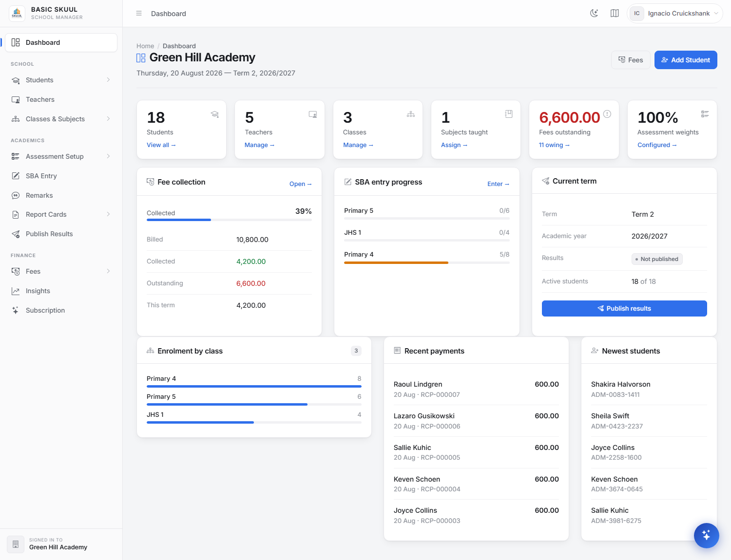Click the fees outstanding info icon
This screenshot has width=731, height=560.
(607, 113)
